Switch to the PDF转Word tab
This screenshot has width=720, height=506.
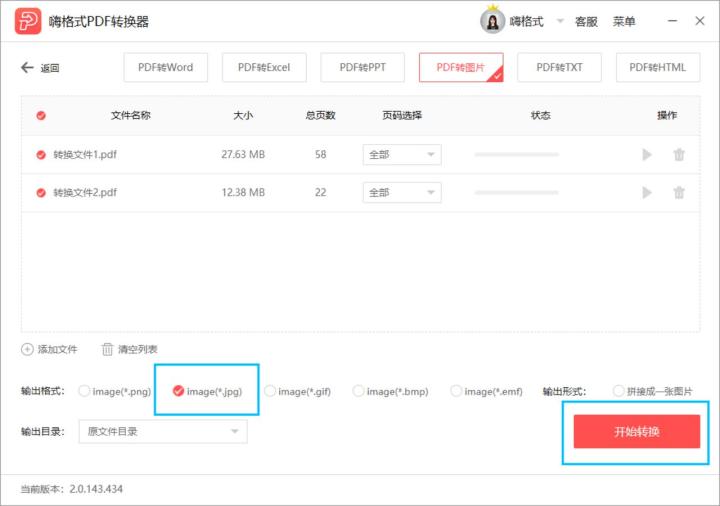point(165,67)
